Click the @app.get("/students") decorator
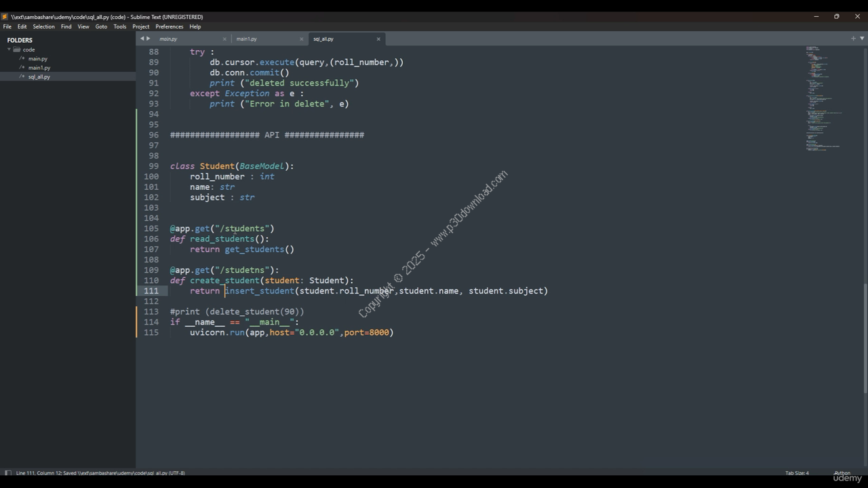The width and height of the screenshot is (868, 488). pyautogui.click(x=222, y=228)
